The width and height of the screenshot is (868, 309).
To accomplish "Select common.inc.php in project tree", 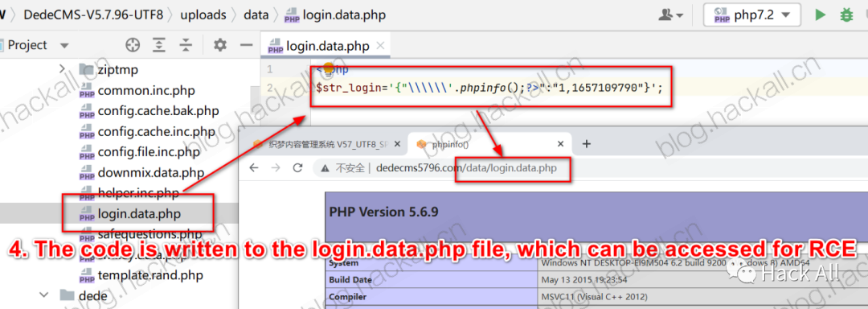I will coord(137,90).
